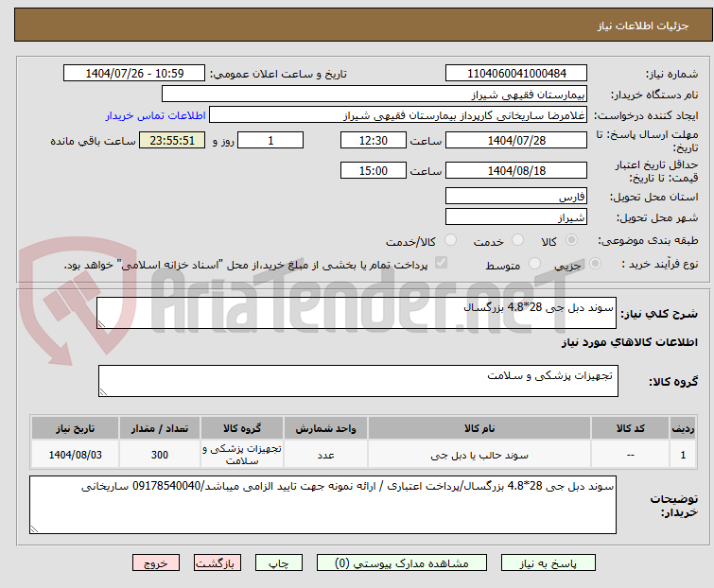Click the شماره نیاز number field

click(516, 74)
